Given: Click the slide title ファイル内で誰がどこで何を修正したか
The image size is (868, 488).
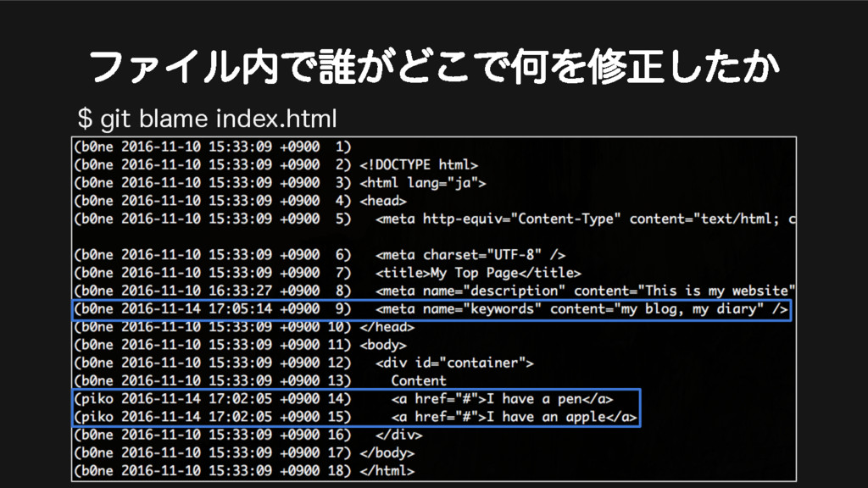Looking at the screenshot, I should tap(435, 66).
